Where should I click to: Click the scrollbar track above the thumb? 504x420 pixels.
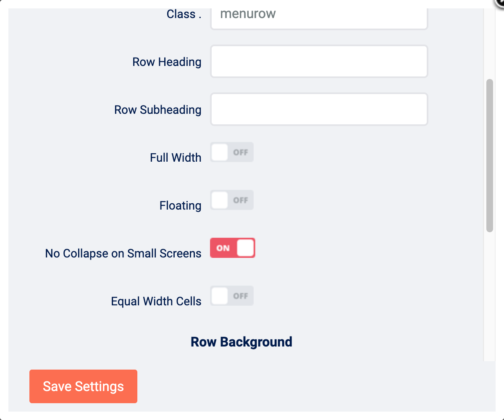[489, 42]
